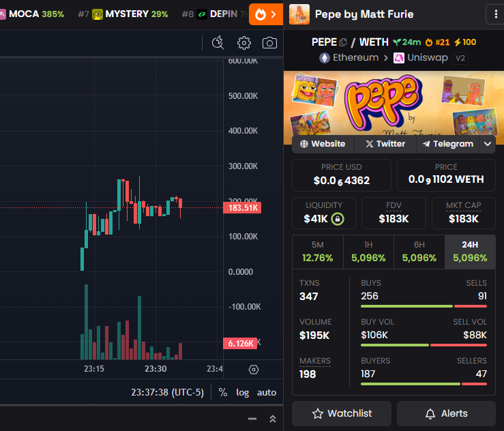Click the V2 version badge
The image size is (504, 431).
460,58
